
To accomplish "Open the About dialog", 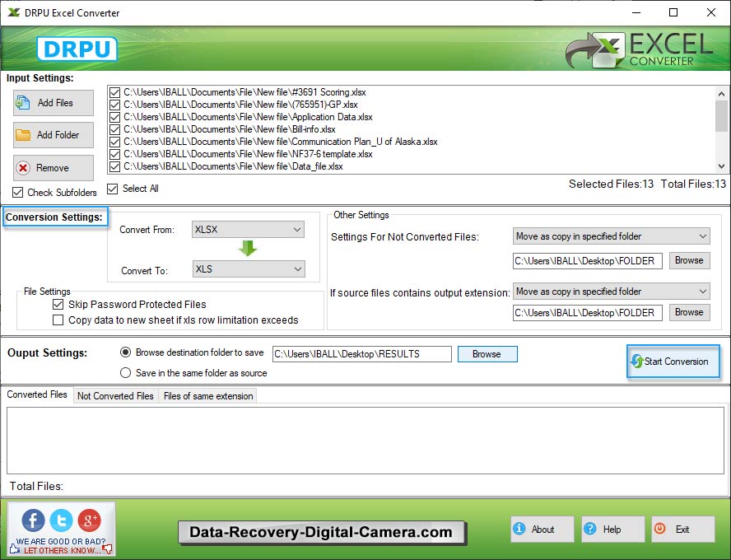I will (x=542, y=530).
